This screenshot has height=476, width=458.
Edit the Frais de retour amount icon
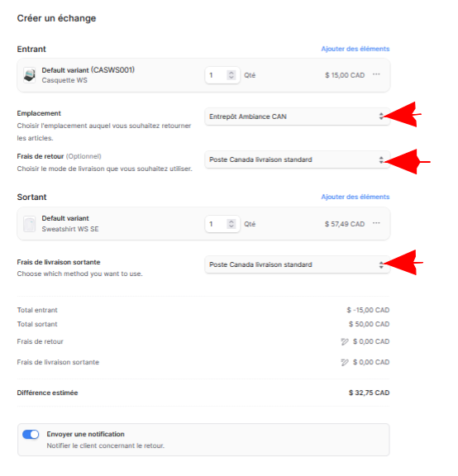point(345,342)
